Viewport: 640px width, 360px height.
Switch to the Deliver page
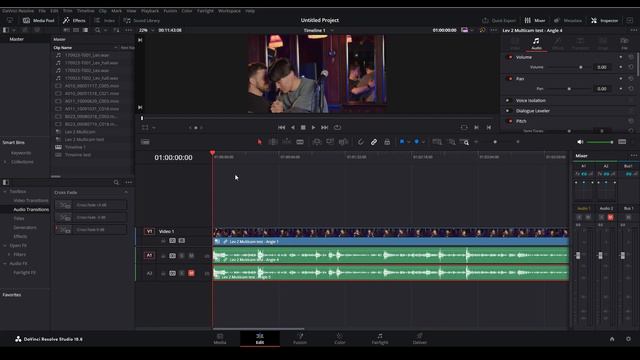[420, 339]
